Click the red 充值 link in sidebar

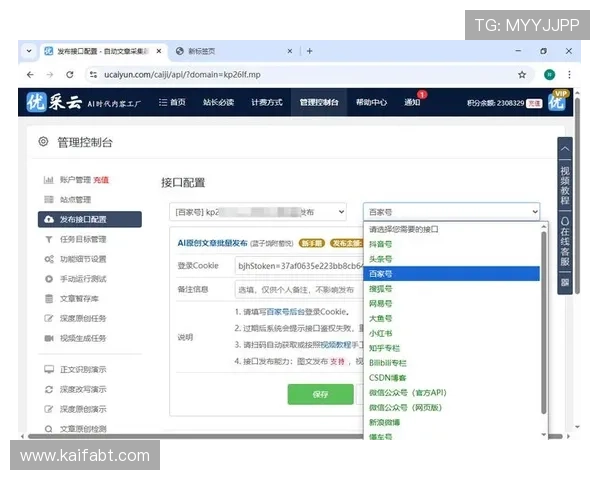pyautogui.click(x=101, y=180)
